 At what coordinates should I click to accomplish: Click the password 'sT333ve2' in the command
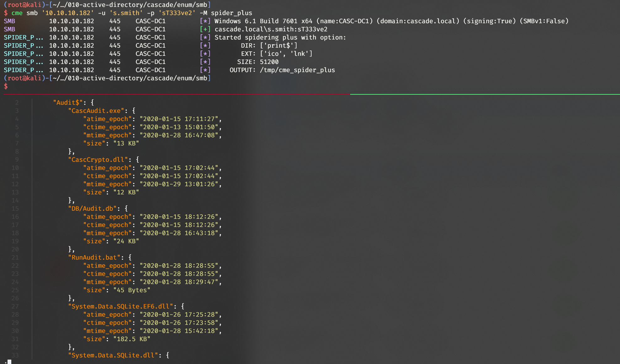tap(177, 13)
